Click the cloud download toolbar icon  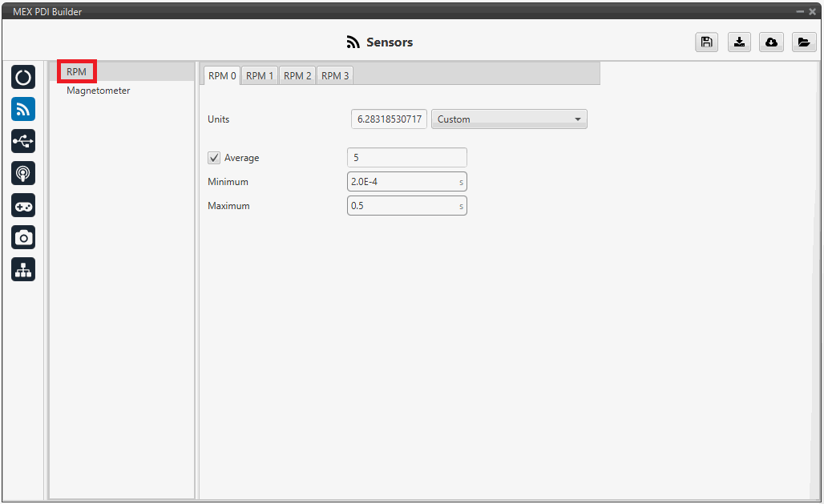coord(771,42)
